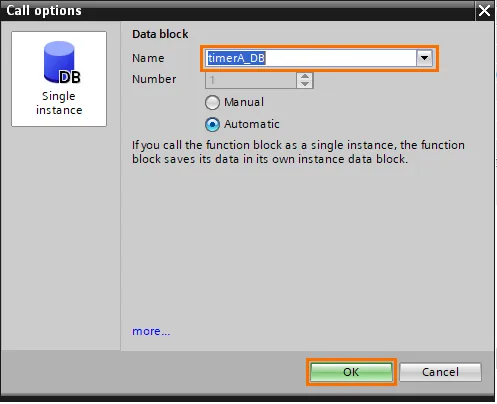The image size is (497, 404).
Task: Click the Cancel button
Action: tap(440, 372)
